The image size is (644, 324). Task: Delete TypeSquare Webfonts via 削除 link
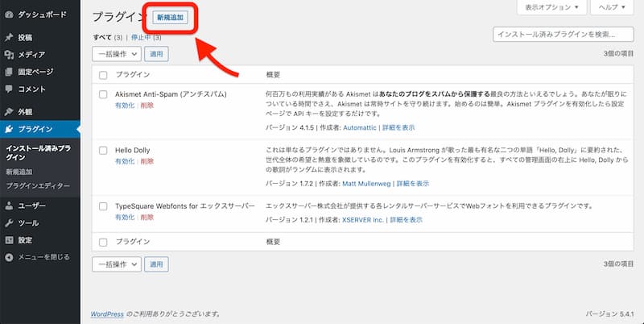click(x=147, y=218)
